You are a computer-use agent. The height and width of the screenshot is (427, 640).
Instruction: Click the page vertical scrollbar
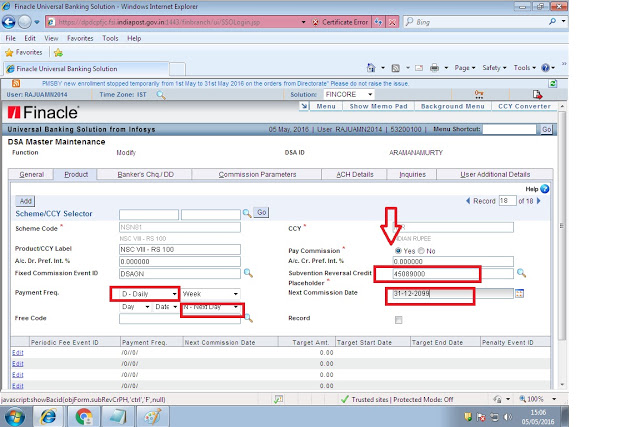[x=562, y=225]
